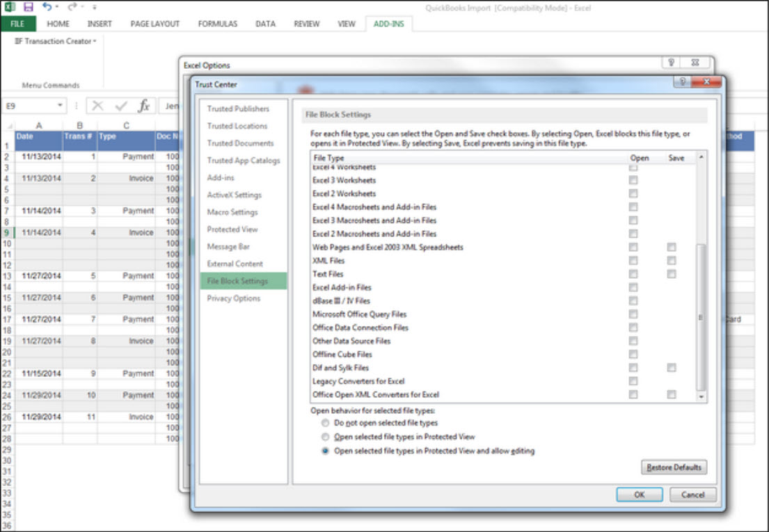
Task: Click Offline Cube Files row label
Action: (342, 354)
